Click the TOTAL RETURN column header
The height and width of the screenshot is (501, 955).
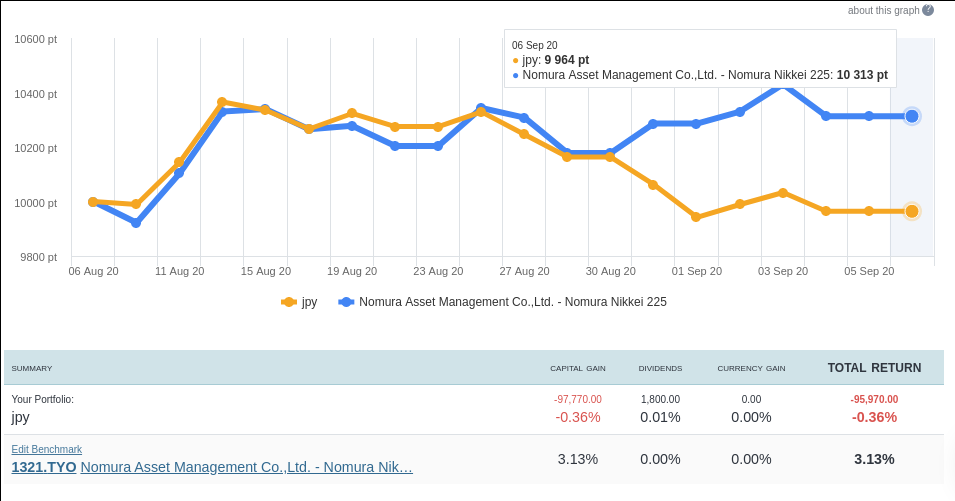874,368
